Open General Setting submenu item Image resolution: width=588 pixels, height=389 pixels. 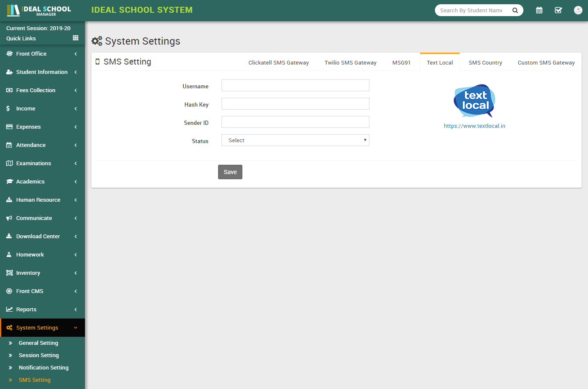click(x=38, y=343)
